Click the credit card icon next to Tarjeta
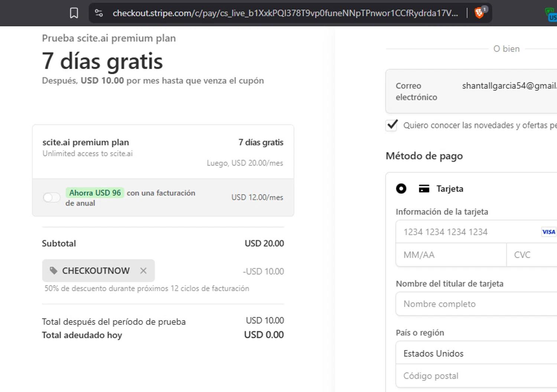The height and width of the screenshot is (392, 557). 424,189
